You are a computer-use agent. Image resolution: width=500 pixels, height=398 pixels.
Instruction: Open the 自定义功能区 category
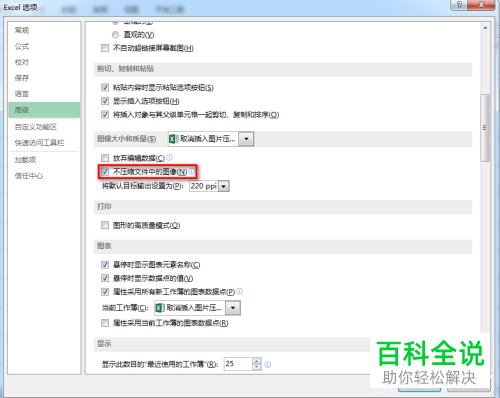pyautogui.click(x=36, y=127)
